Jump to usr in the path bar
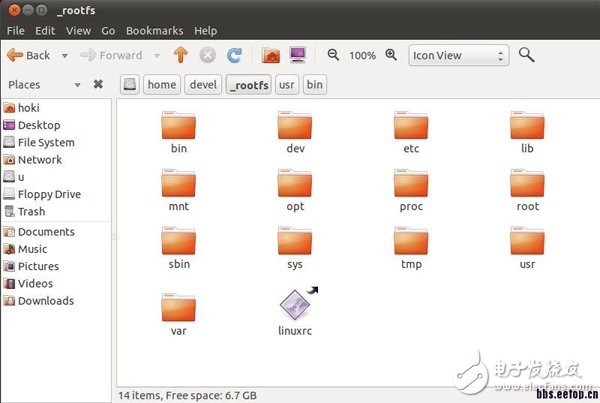Image resolution: width=600 pixels, height=403 pixels. (287, 84)
